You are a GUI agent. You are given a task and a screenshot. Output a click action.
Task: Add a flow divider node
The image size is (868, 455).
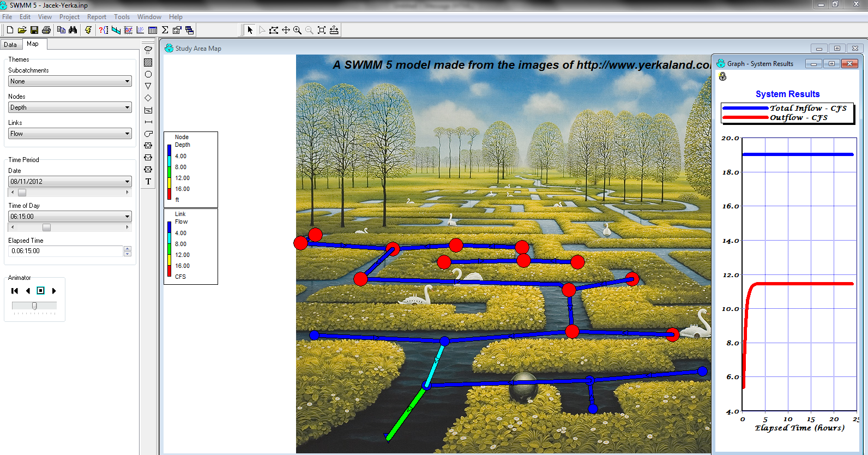point(148,98)
